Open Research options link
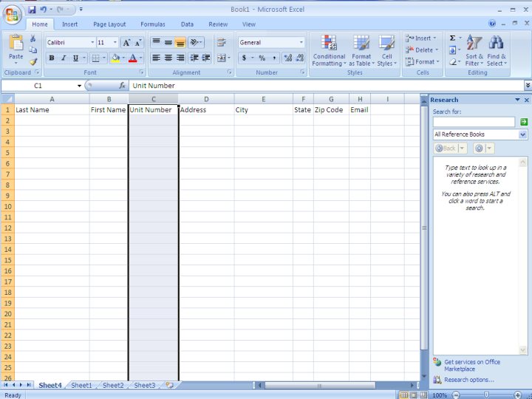The width and height of the screenshot is (532, 399). click(469, 380)
